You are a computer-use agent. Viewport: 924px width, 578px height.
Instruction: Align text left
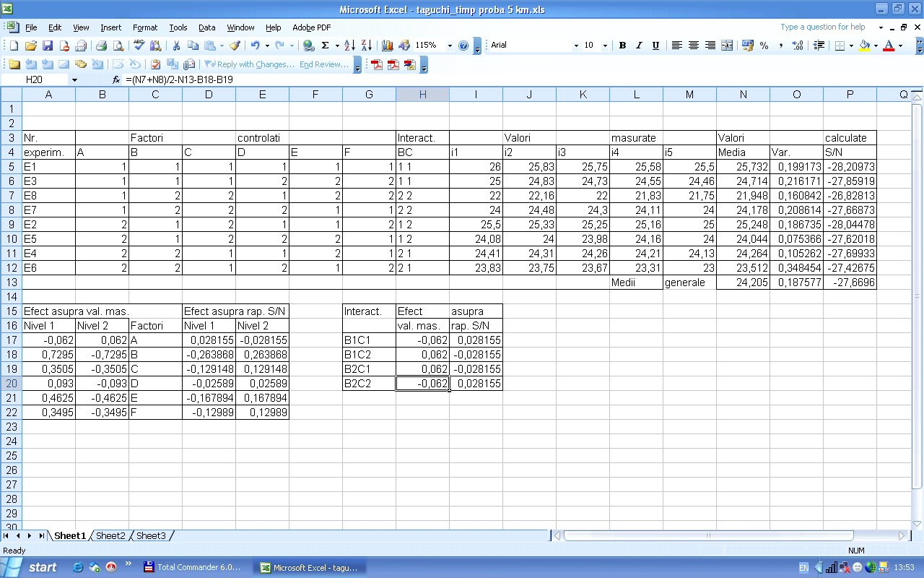tap(676, 46)
